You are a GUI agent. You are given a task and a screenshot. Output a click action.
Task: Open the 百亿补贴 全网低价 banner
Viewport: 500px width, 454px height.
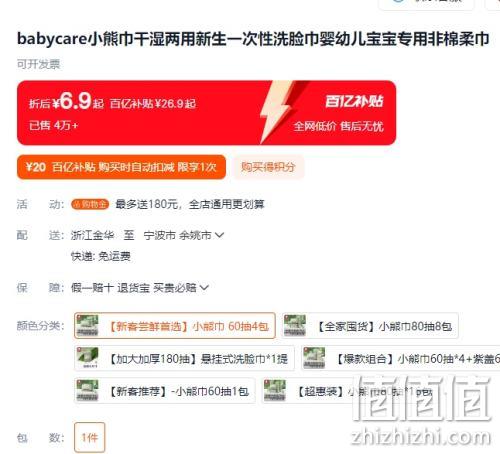coord(206,113)
